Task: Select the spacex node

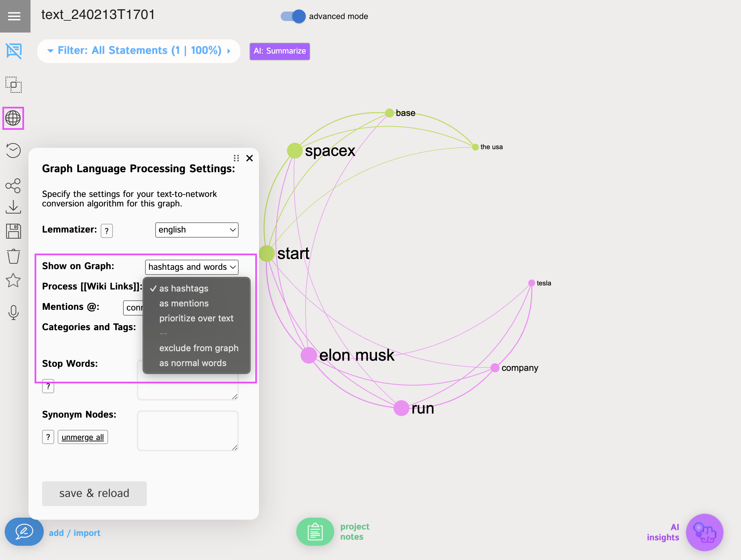Action: [x=294, y=151]
